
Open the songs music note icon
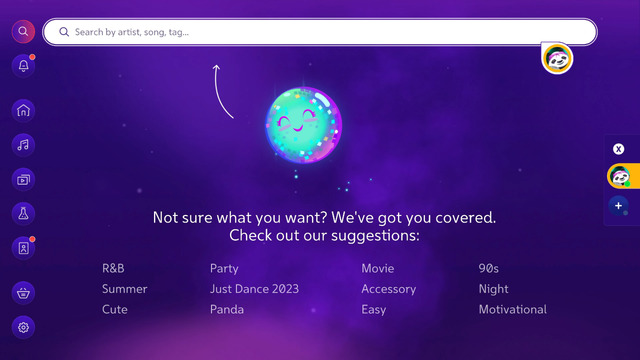pyautogui.click(x=23, y=145)
